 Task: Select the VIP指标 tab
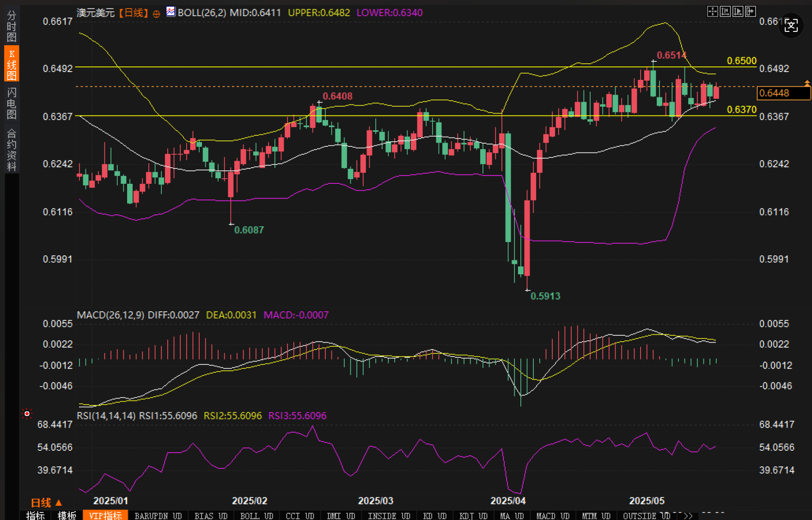105,515
